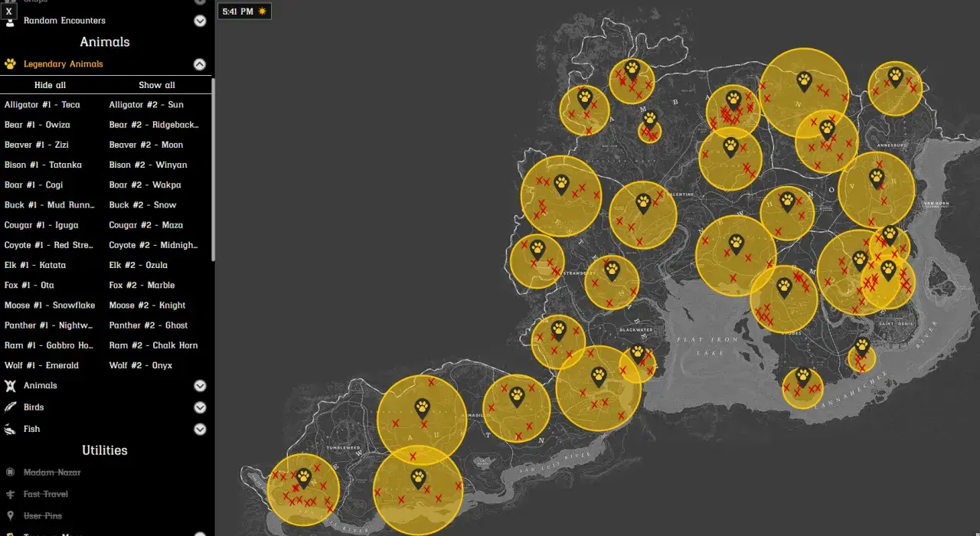
Task: Select paw marker below the Tumbleweed label
Action: [x=303, y=479]
